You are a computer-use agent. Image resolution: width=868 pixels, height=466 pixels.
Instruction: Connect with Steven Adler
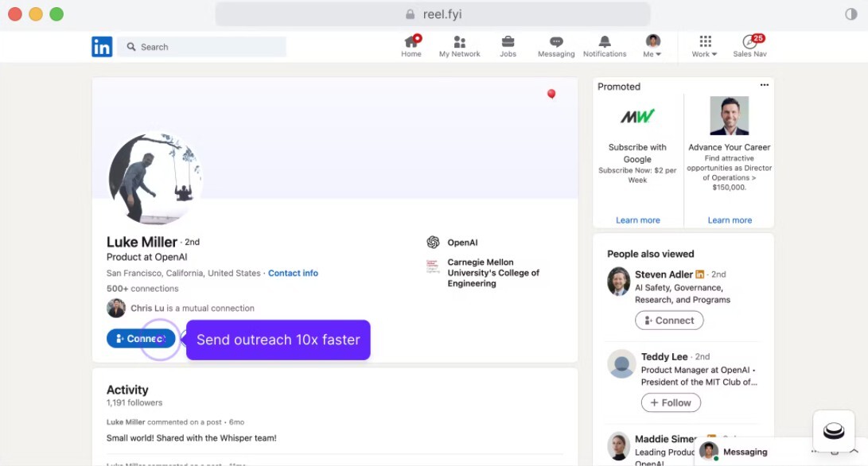[x=669, y=320]
